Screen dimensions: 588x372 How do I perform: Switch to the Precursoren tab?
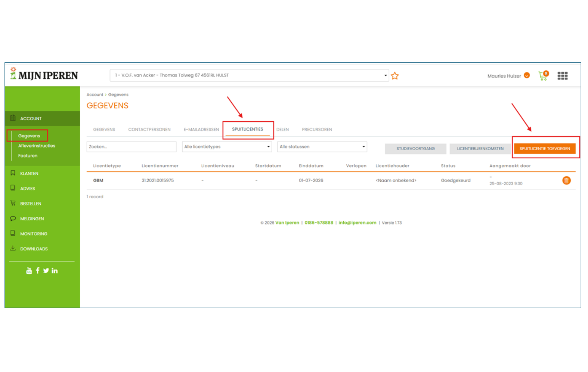coord(317,130)
